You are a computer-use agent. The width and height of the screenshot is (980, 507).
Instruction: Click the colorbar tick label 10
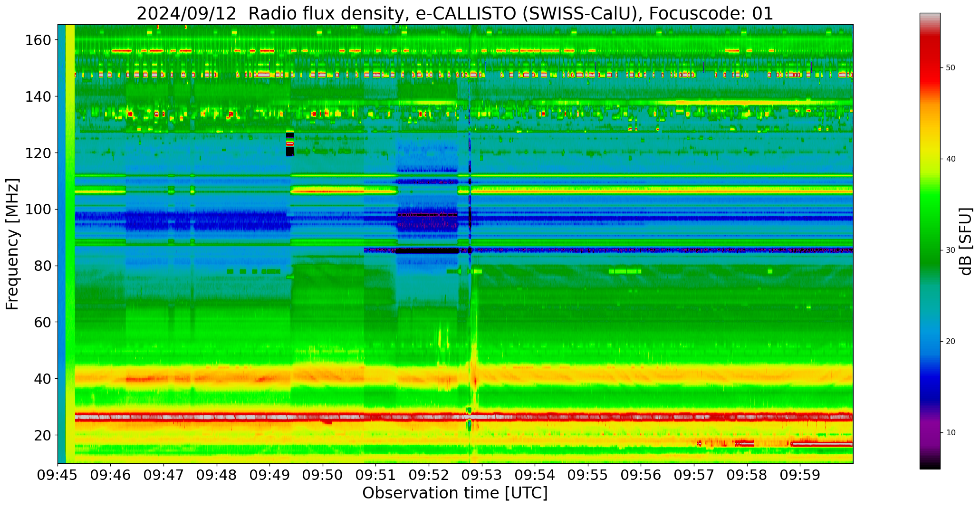click(x=951, y=433)
